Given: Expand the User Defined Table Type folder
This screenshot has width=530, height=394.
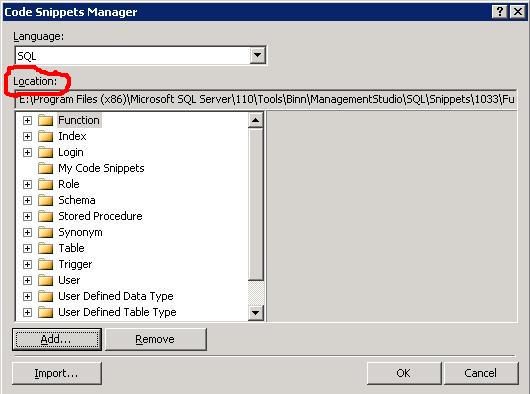Looking at the screenshot, I should pos(27,312).
